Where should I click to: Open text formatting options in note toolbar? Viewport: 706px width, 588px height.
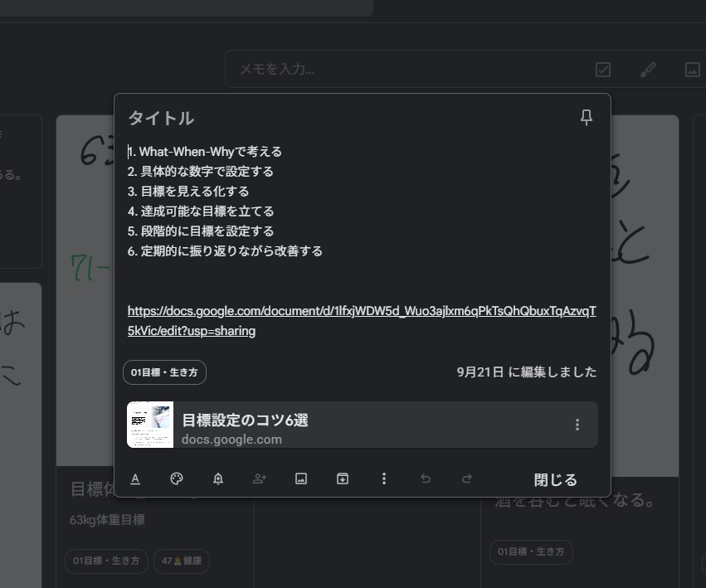(135, 479)
